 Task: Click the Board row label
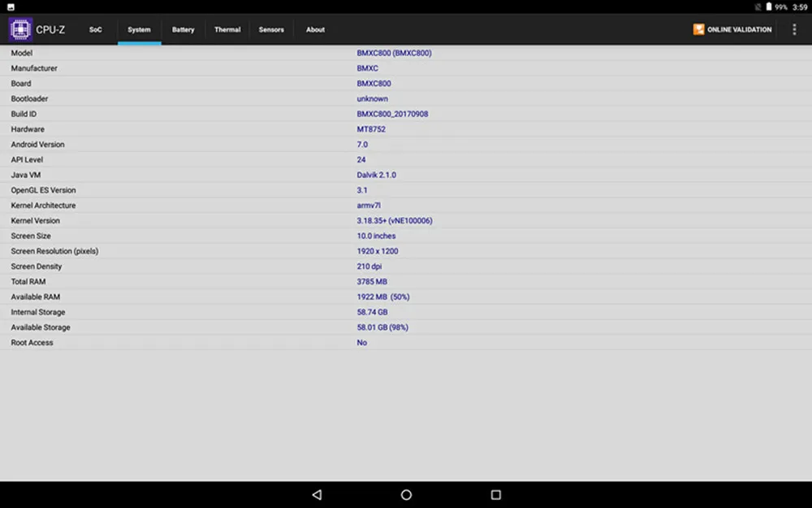point(21,84)
